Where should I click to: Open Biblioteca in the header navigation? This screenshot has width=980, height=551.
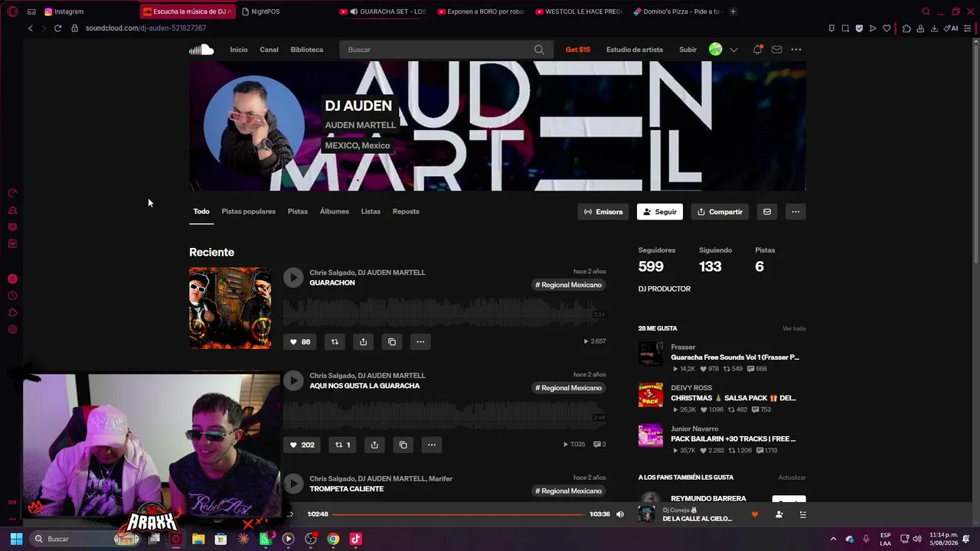(307, 50)
